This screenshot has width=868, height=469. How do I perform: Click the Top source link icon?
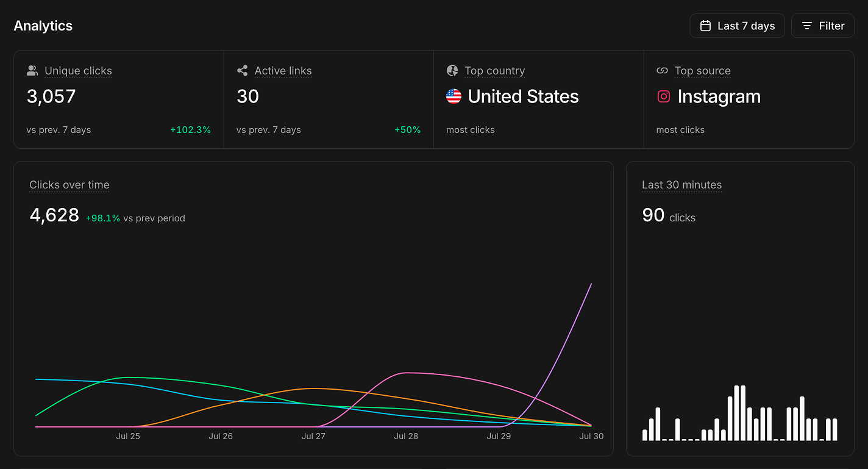pyautogui.click(x=662, y=71)
